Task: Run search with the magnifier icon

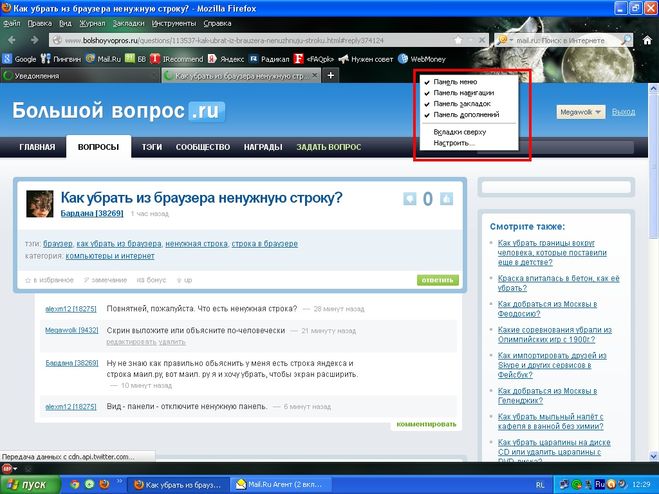Action: [x=626, y=40]
